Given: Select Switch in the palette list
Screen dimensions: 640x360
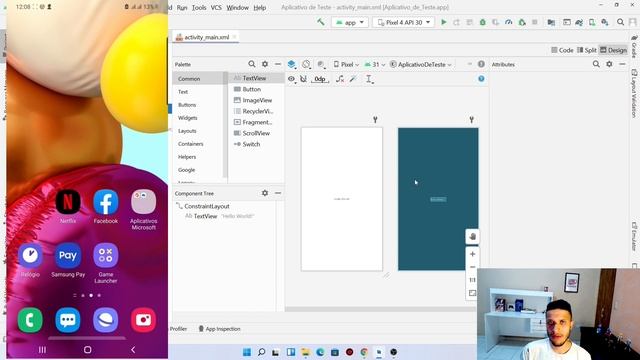Looking at the screenshot, I should [x=256, y=144].
